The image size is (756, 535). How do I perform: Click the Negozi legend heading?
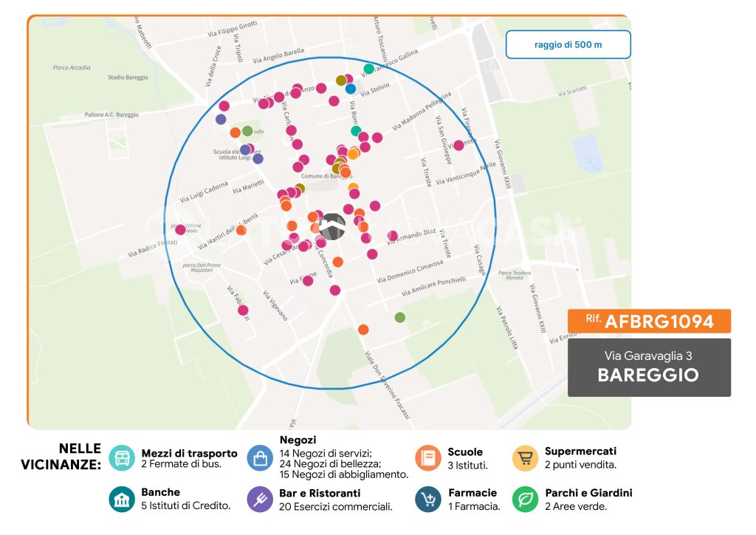[298, 440]
